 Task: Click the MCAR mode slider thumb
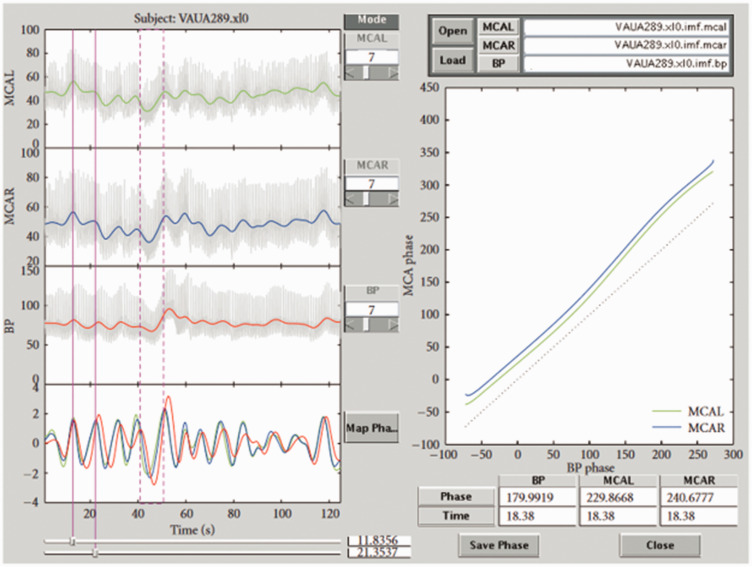366,199
